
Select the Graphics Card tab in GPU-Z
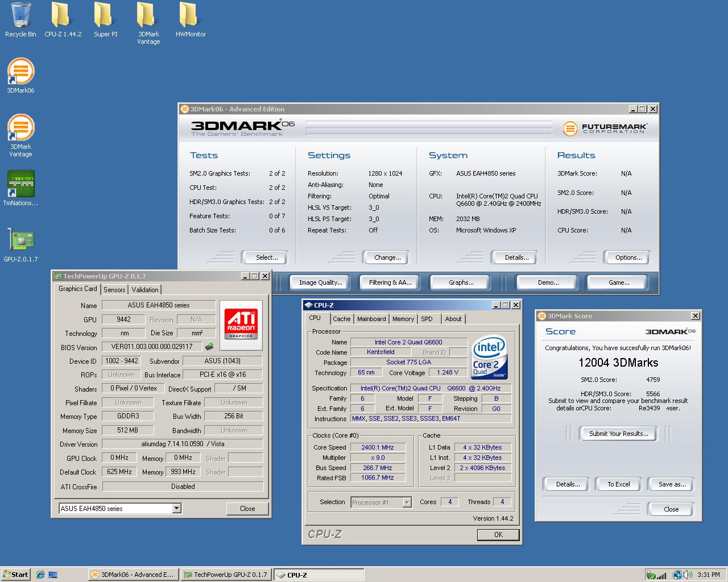click(x=78, y=289)
